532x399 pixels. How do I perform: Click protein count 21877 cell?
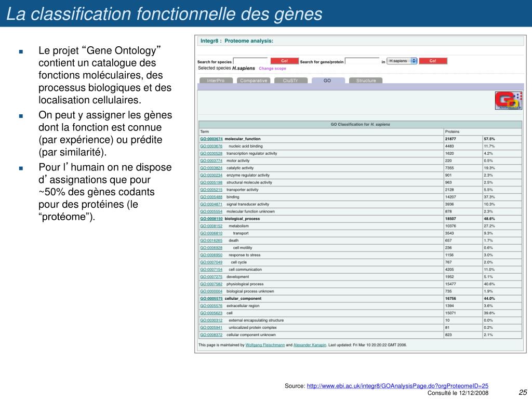point(463,139)
